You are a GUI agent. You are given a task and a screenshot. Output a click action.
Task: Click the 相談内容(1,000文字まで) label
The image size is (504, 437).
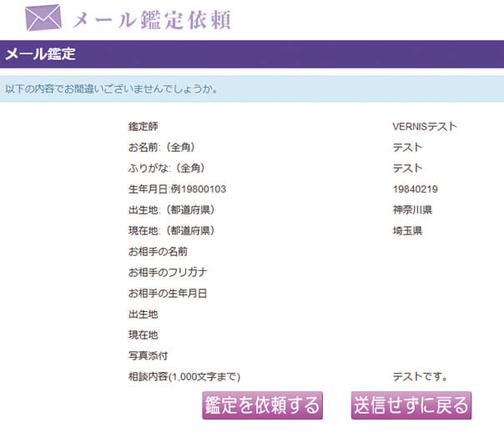184,376
